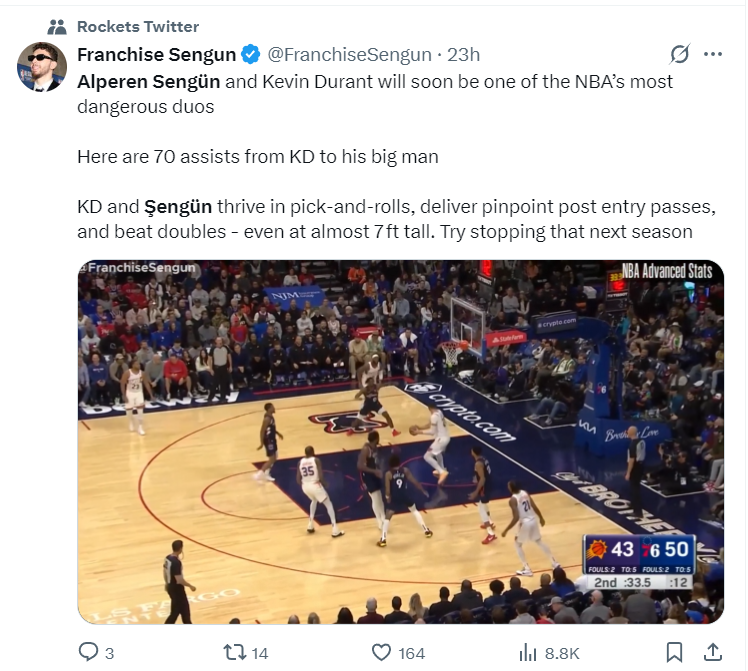Click the share upload arrow icon
The image size is (748, 671).
tap(714, 652)
